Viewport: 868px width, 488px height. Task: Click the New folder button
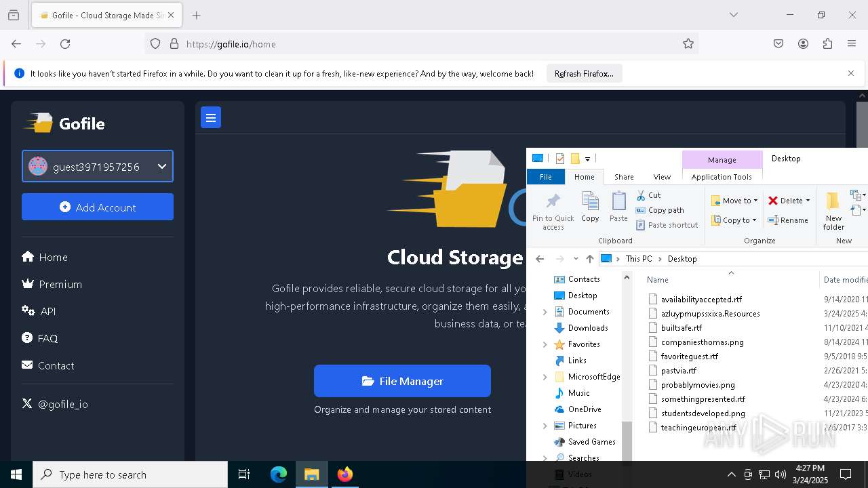coord(833,211)
